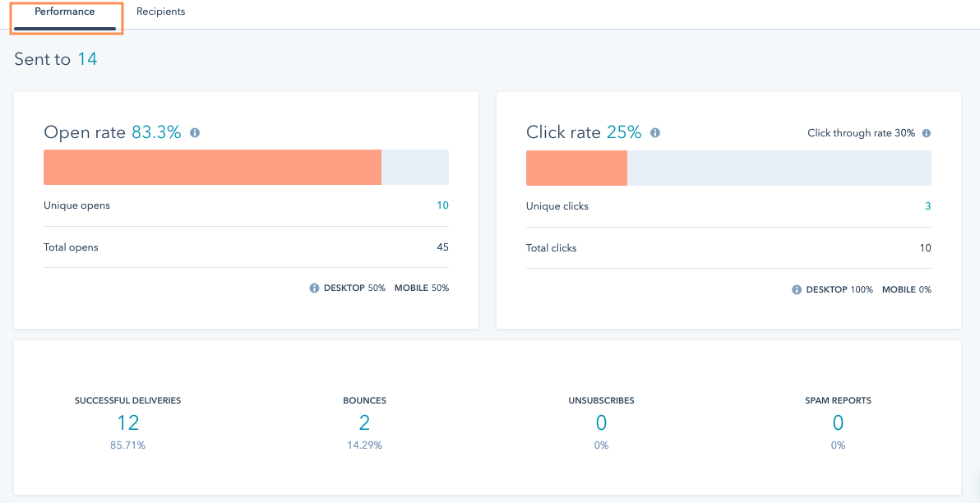The image size is (980, 503).
Task: View the 10 unique opens
Action: (442, 205)
